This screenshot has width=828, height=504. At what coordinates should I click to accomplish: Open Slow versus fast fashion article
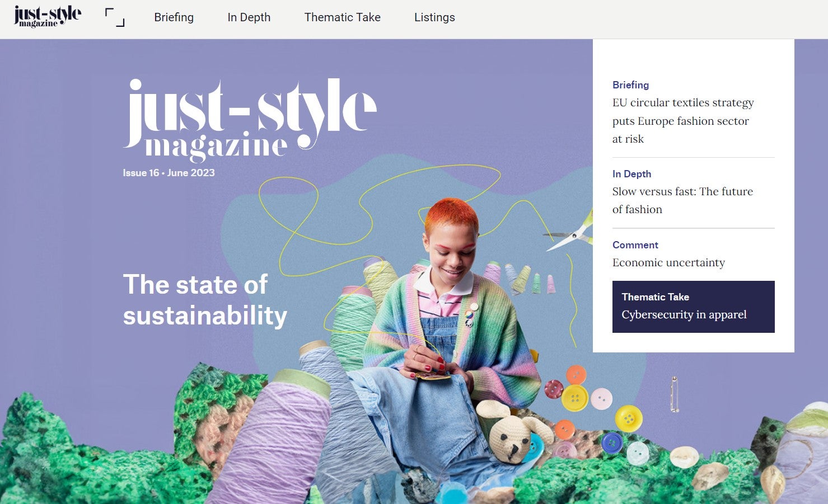pyautogui.click(x=682, y=200)
